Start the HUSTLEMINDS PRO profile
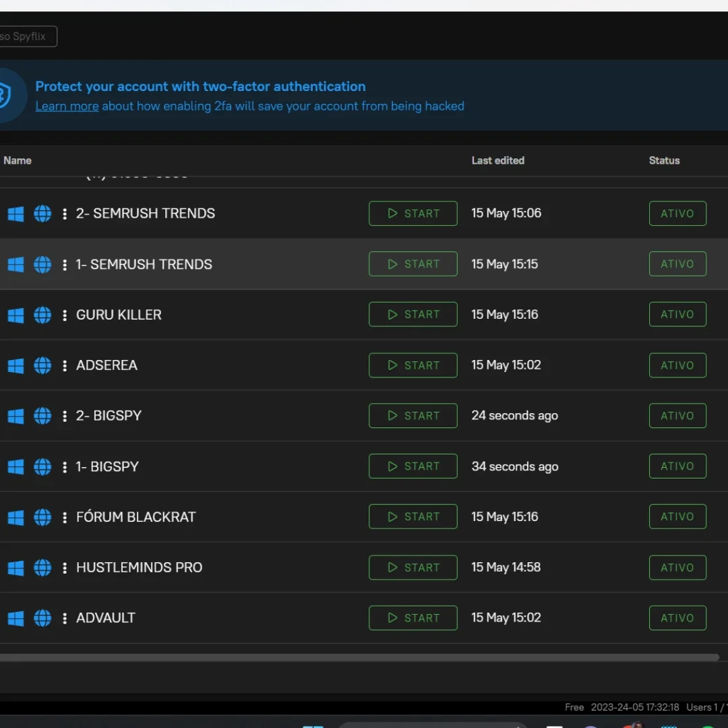Viewport: 728px width, 728px height. coord(413,568)
